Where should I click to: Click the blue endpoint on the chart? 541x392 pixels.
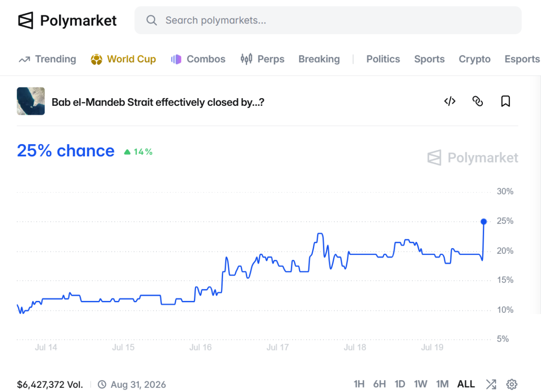pyautogui.click(x=484, y=221)
